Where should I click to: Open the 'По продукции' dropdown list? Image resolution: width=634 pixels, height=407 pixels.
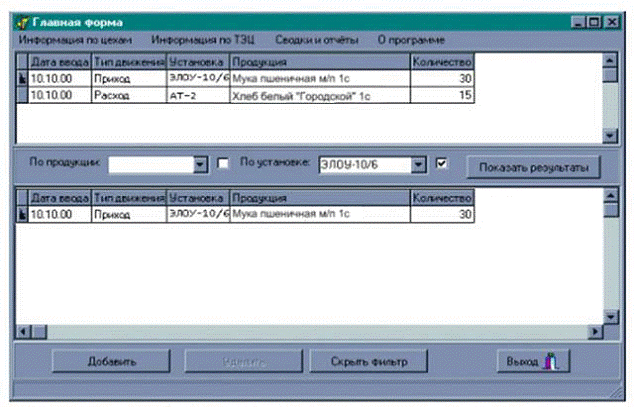click(200, 164)
